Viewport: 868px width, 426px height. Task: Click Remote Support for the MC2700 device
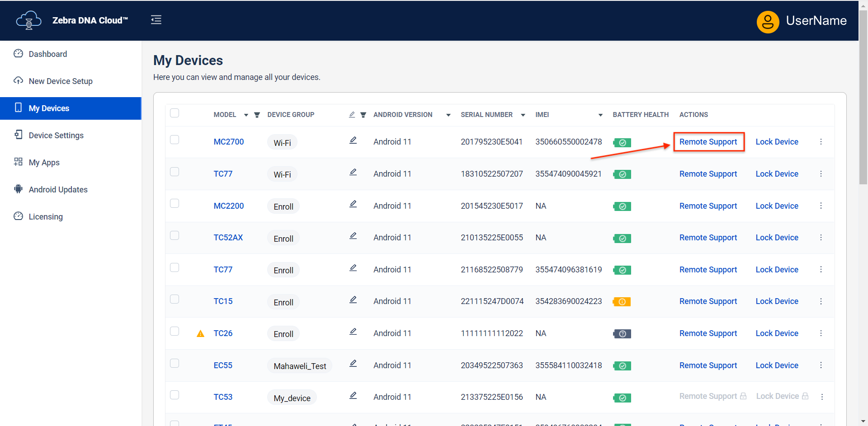click(708, 142)
